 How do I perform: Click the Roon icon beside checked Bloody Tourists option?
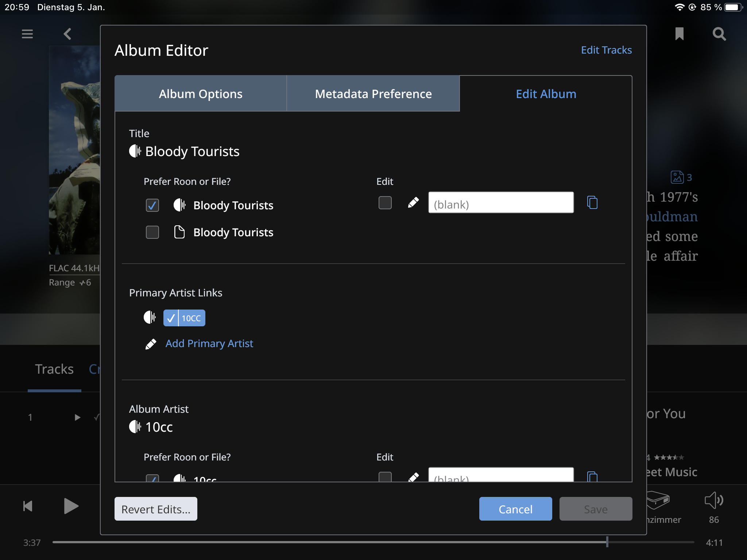point(179,205)
